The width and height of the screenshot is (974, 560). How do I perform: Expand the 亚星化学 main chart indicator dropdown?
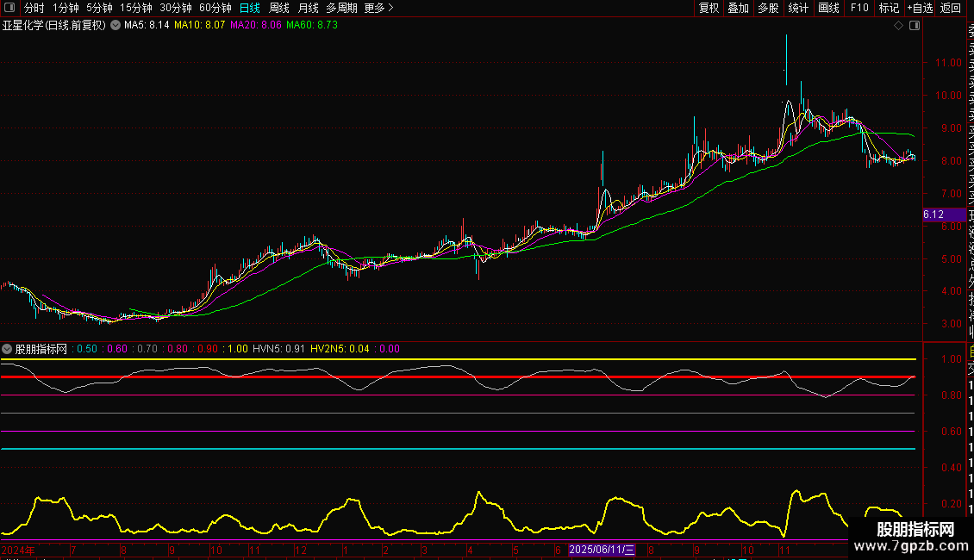(x=115, y=26)
